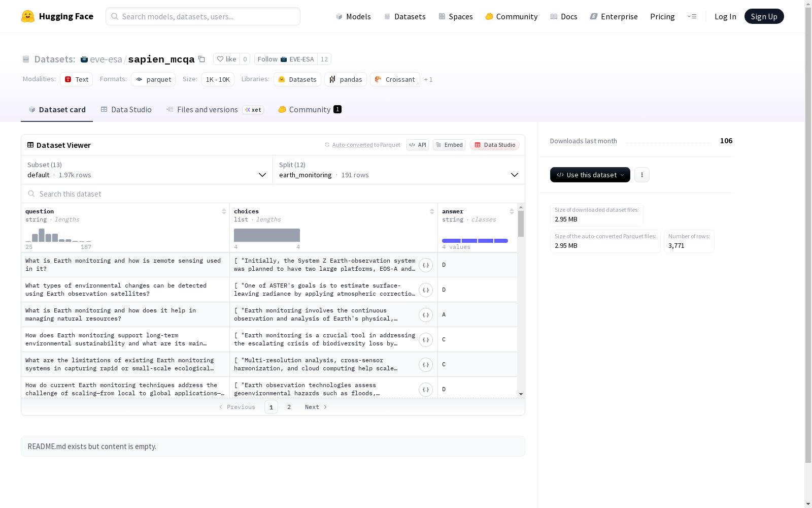812x508 pixels.
Task: Sort the answer column
Action: tap(512, 211)
